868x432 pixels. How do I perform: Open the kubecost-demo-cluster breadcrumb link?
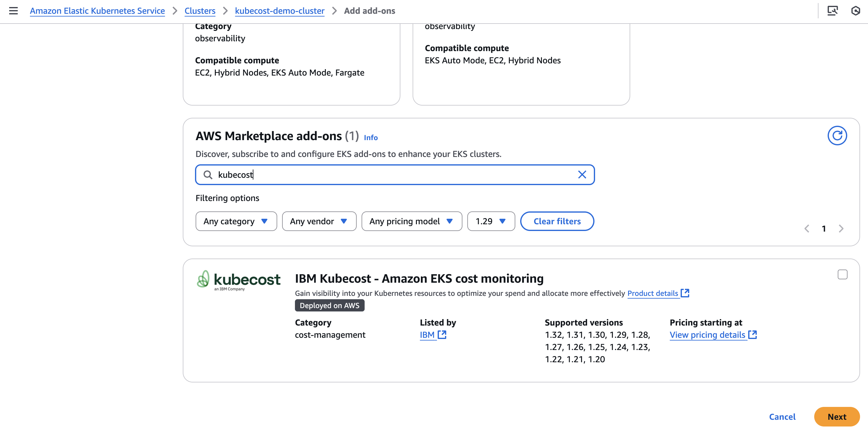coord(280,11)
